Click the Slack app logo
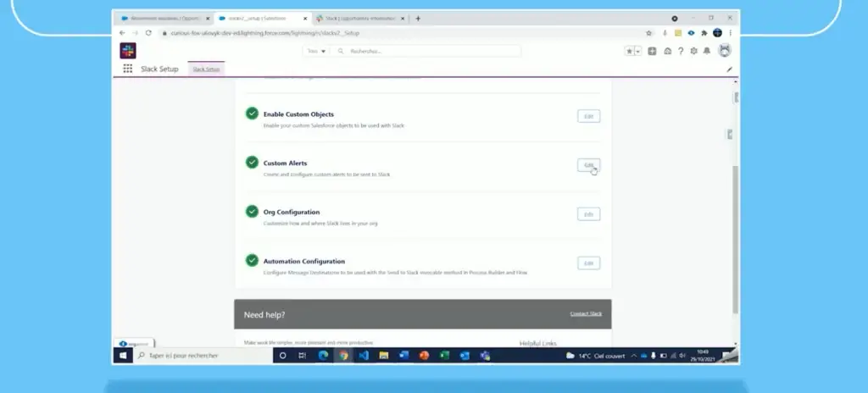The image size is (868, 393). click(x=128, y=51)
